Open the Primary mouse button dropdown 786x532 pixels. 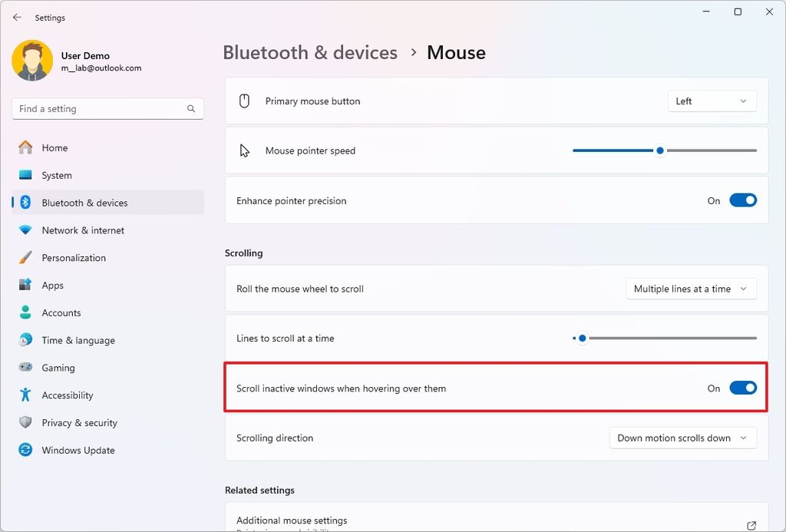711,100
